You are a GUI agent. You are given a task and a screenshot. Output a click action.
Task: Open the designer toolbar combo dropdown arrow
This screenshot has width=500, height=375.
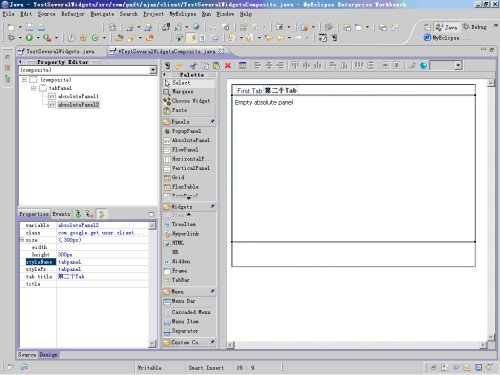click(x=458, y=65)
